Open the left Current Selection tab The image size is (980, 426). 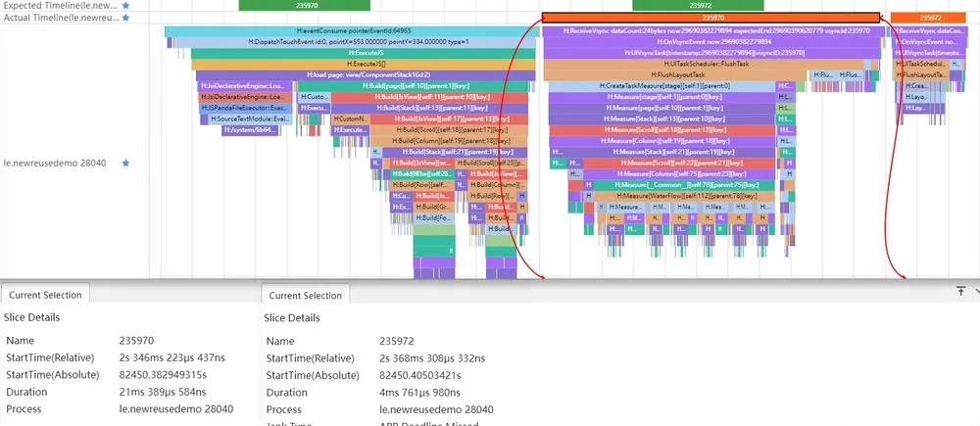[x=45, y=295]
